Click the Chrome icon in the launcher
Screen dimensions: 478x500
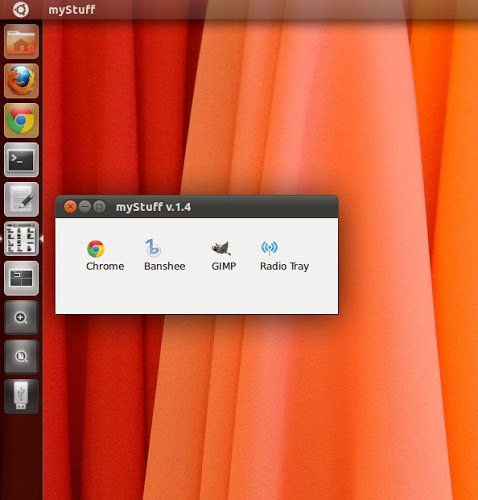pos(21,120)
